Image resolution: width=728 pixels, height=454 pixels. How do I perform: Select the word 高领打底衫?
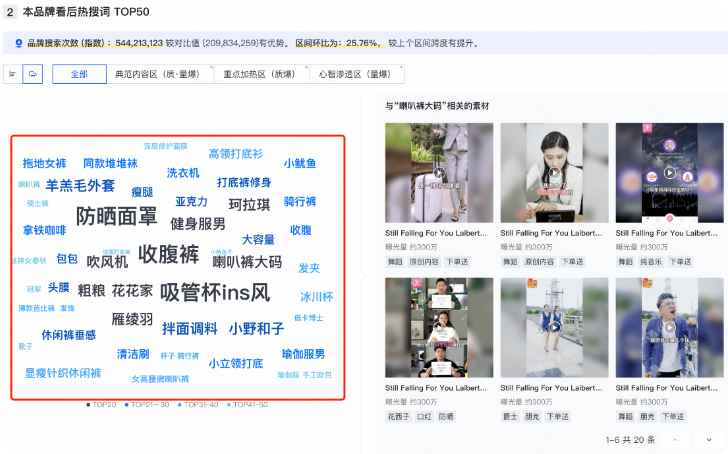(236, 154)
